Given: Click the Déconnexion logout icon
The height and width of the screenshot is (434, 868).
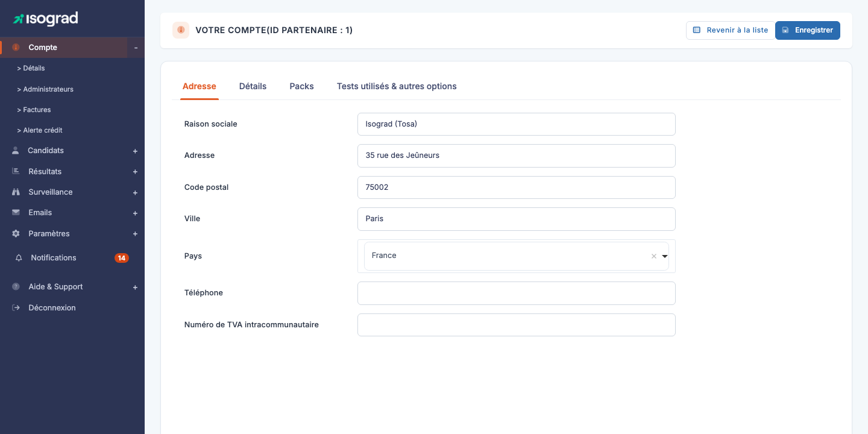Looking at the screenshot, I should [x=16, y=308].
